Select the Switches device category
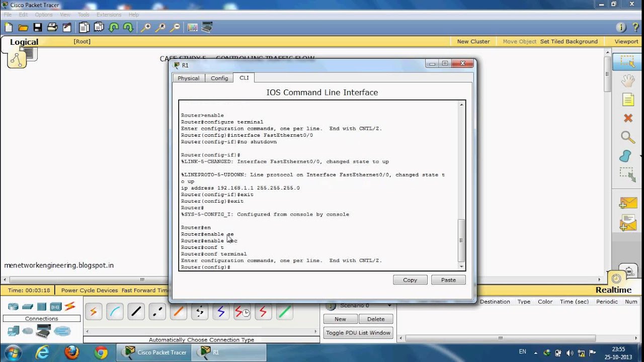Viewport: 644px width, 362px height. click(28, 307)
